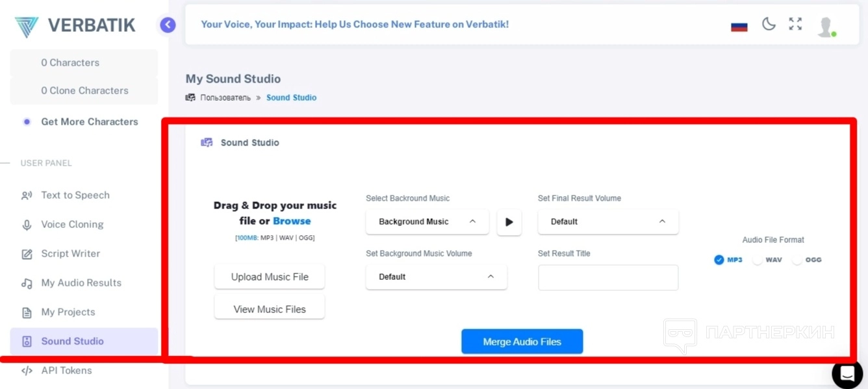Click the Upload Music File button
Screen dimensions: 868x389
pyautogui.click(x=270, y=277)
